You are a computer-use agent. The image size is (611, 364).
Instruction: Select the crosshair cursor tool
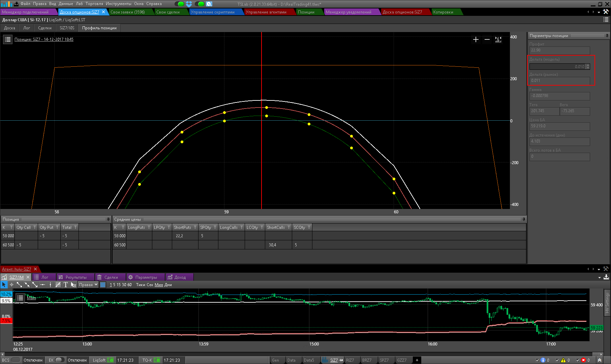tap(11, 285)
